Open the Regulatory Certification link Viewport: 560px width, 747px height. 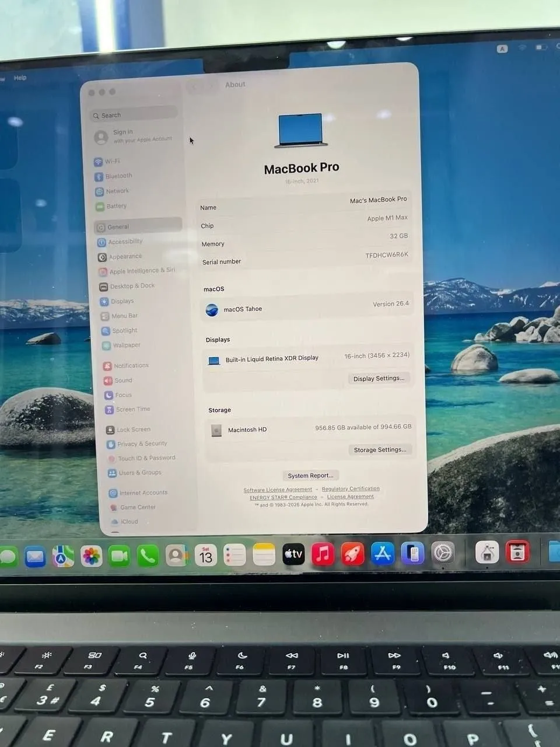351,489
